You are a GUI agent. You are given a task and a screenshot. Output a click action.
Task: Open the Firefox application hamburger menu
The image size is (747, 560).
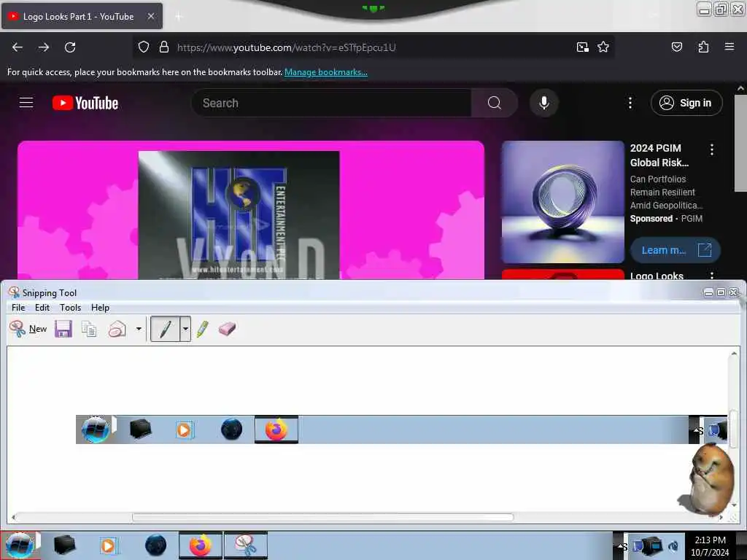pos(729,47)
